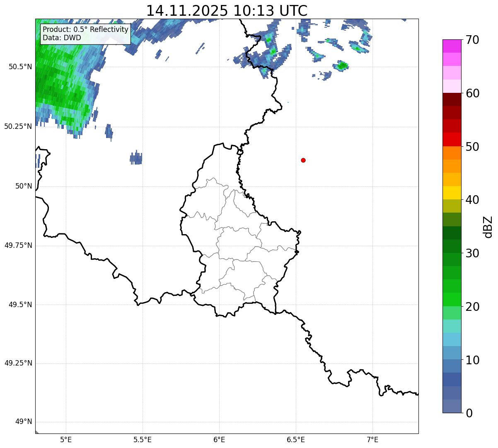This screenshot has width=498, height=448.
Task: Click the 49.5°N latitude label
Action: coord(20,305)
